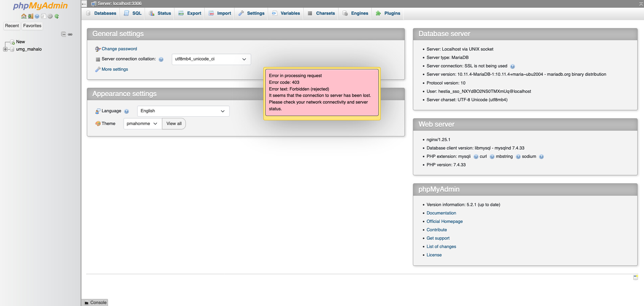Click help icon after mysqli extension

pos(476,157)
